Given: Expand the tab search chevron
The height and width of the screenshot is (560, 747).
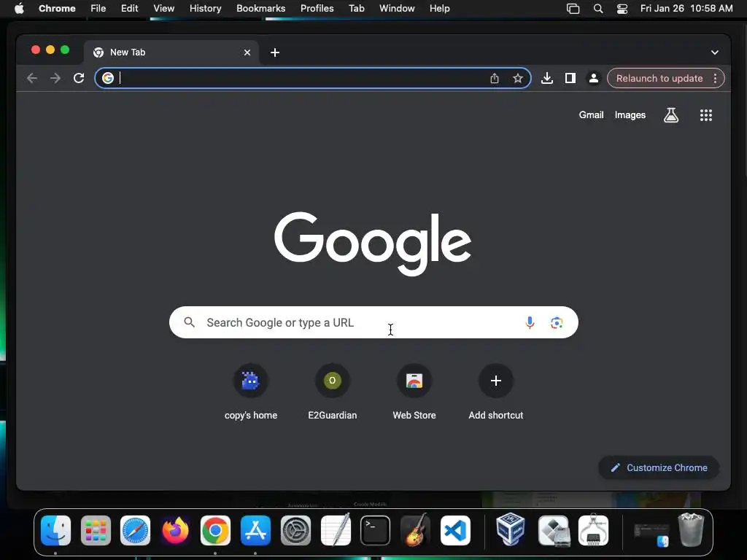Looking at the screenshot, I should tap(715, 52).
